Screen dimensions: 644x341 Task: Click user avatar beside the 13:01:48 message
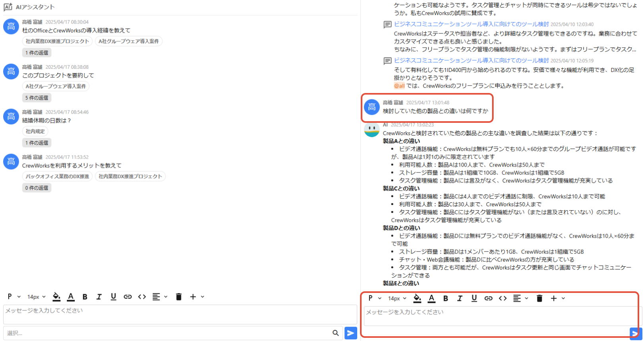(372, 107)
